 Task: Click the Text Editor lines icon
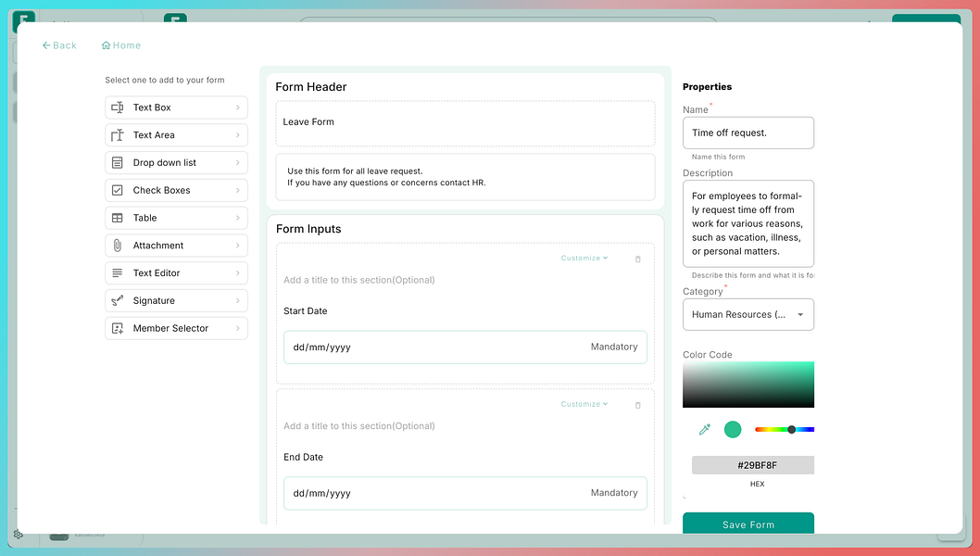(x=117, y=272)
